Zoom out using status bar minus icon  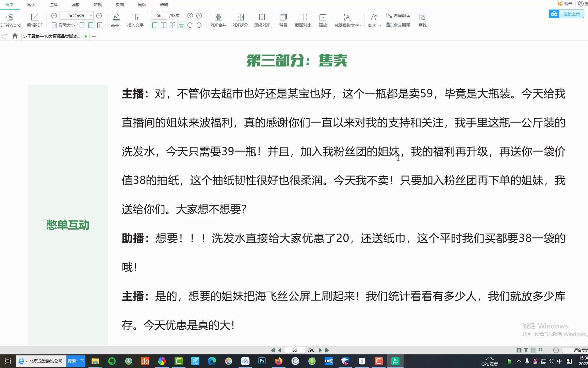556,350
